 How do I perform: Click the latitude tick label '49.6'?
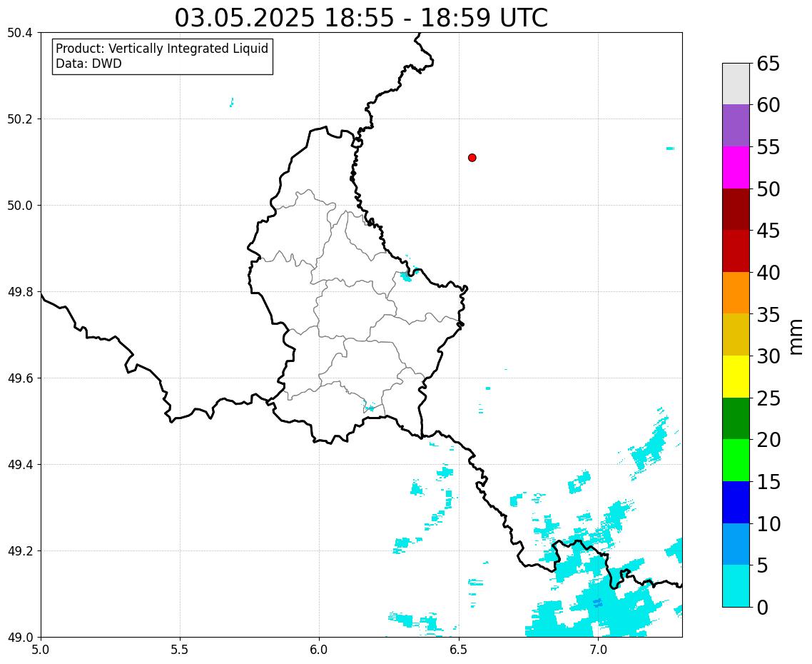(x=20, y=378)
